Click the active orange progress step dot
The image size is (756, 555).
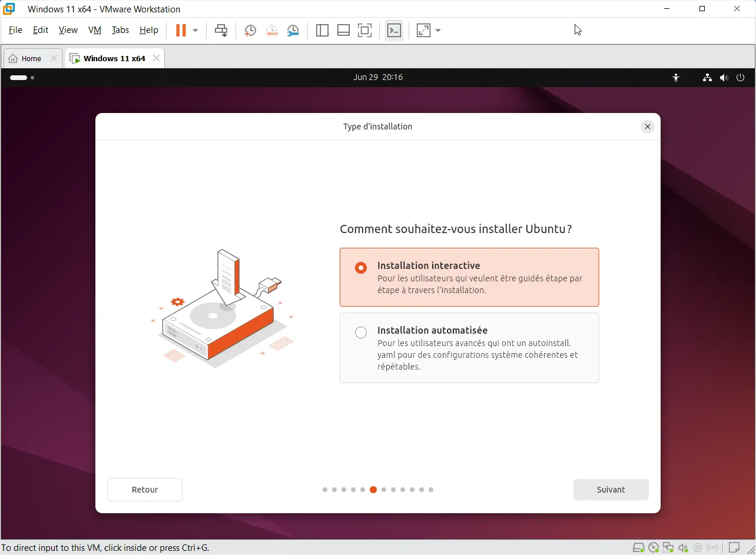[x=373, y=490]
